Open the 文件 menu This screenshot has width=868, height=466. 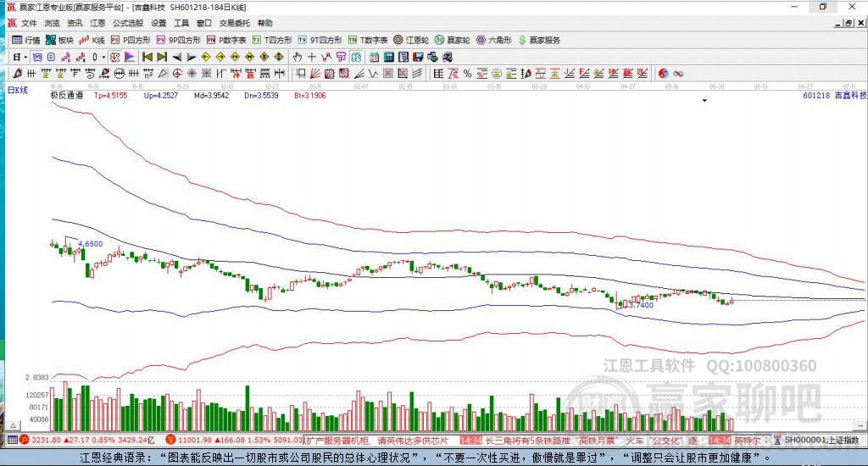coord(29,23)
